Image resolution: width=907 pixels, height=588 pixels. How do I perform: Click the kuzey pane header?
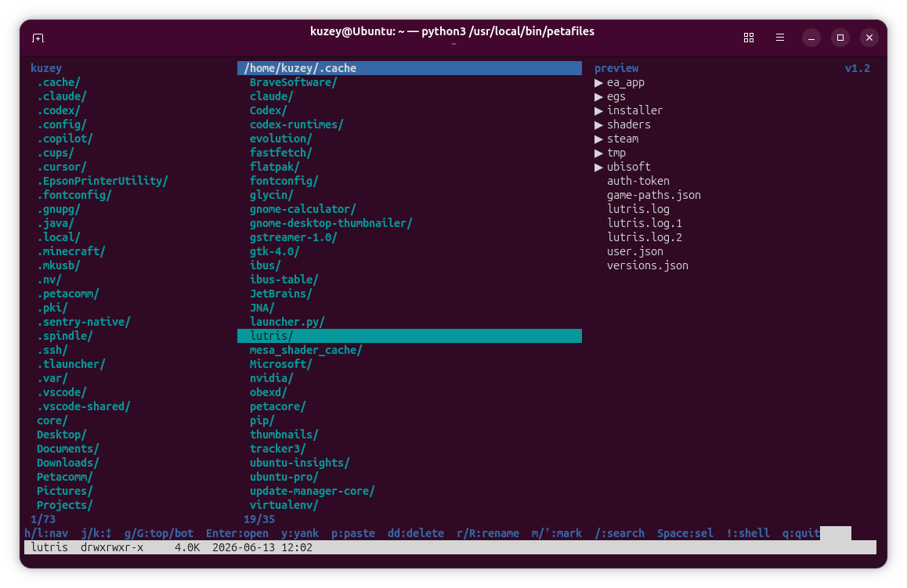pyautogui.click(x=46, y=68)
